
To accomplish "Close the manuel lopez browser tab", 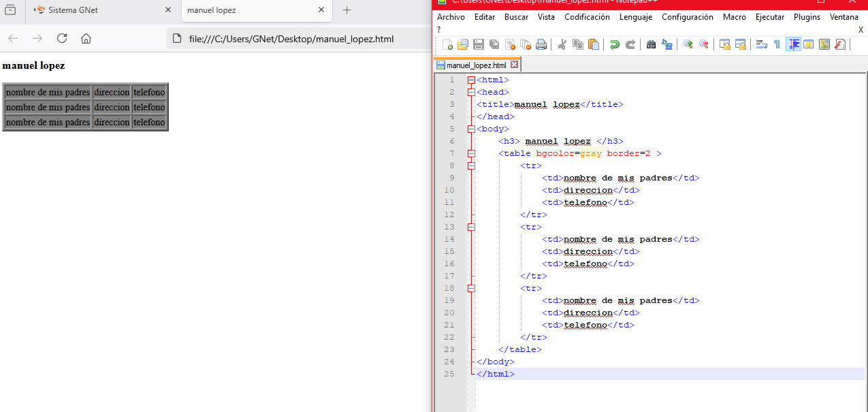I will 320,10.
